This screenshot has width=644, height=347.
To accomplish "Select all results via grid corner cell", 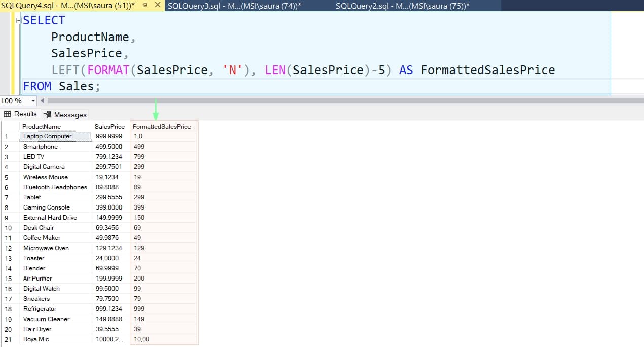I will [x=10, y=126].
